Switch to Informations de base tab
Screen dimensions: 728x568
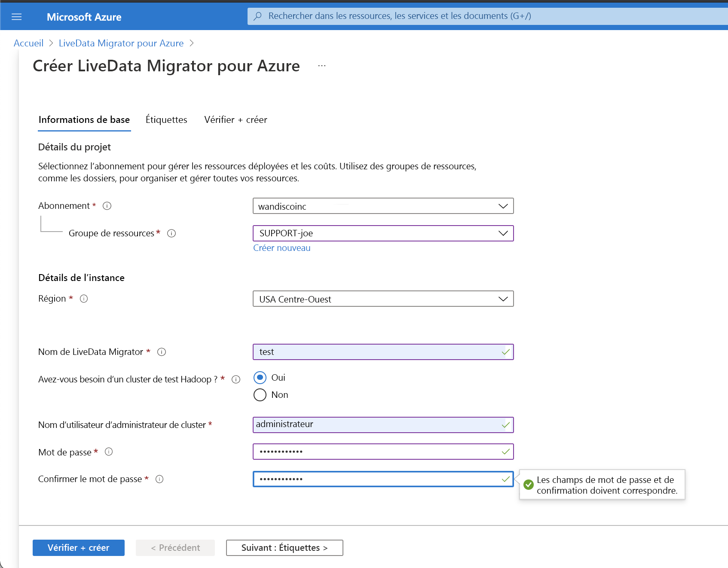coord(84,120)
